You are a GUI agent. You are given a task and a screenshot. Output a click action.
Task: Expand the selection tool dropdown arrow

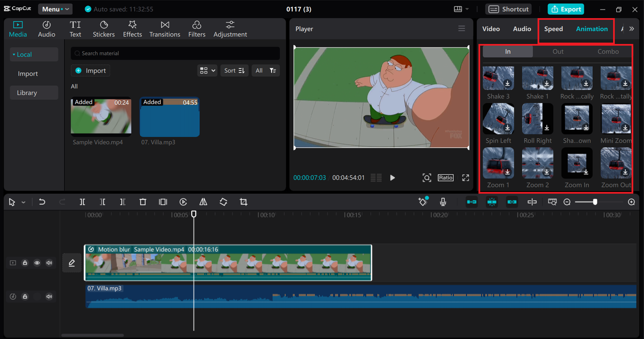pyautogui.click(x=23, y=202)
